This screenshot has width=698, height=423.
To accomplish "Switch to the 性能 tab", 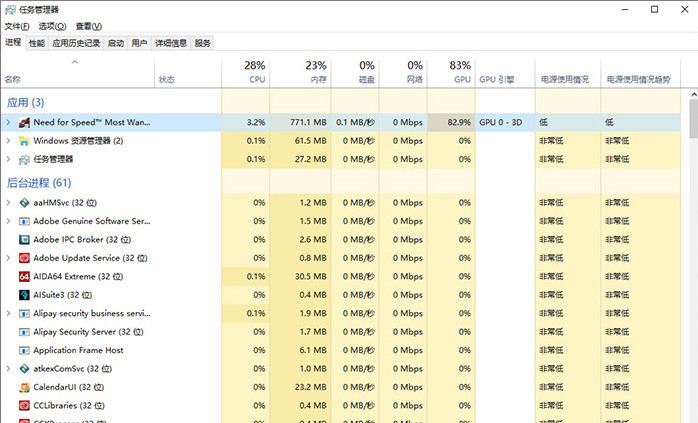I will (x=37, y=44).
